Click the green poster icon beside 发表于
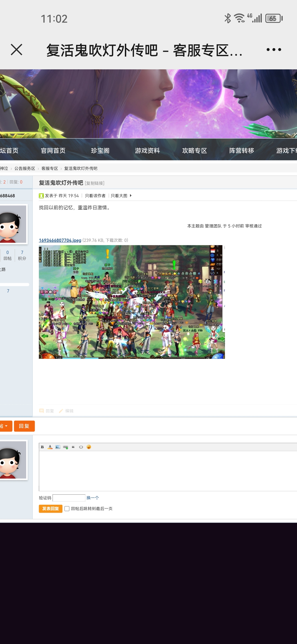The height and width of the screenshot is (644, 297). [41, 196]
